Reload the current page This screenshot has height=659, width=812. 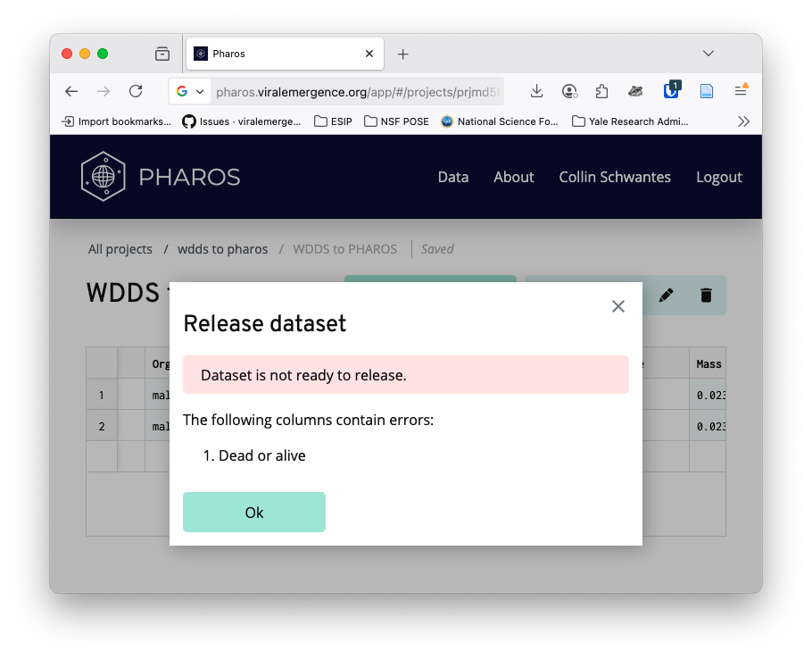tap(136, 91)
